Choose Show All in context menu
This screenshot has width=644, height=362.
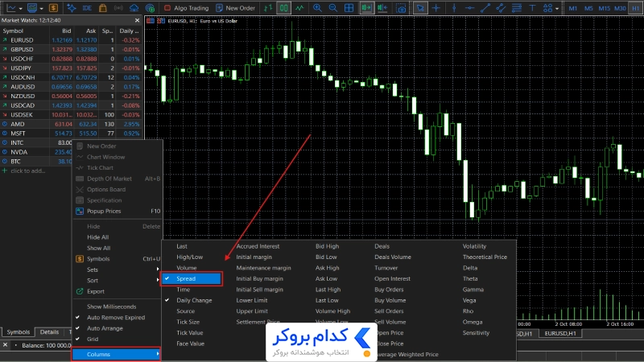[98, 248]
